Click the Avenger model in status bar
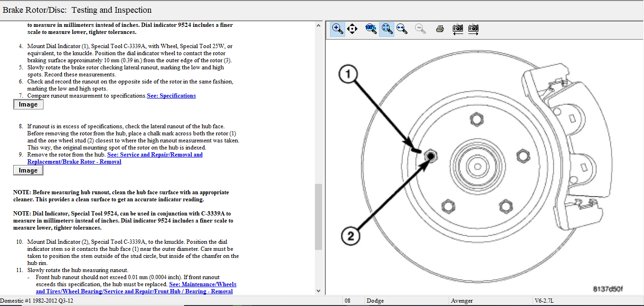This screenshot has height=306, width=644. coord(461,301)
